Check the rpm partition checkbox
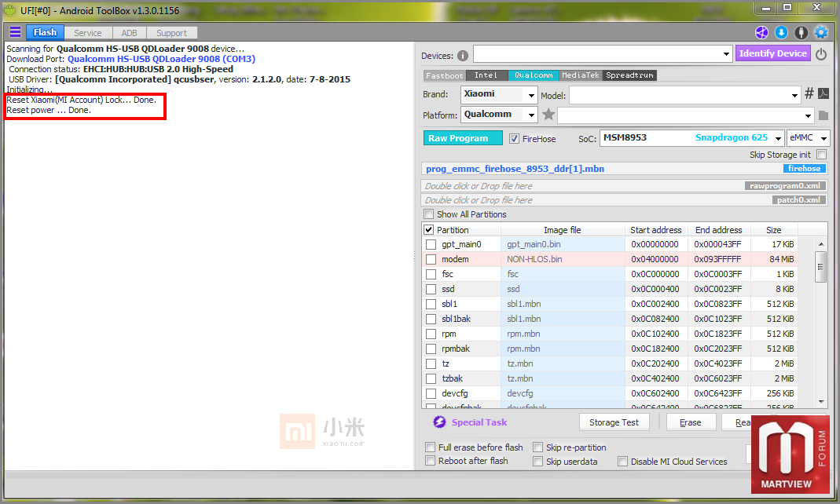The width and height of the screenshot is (840, 504). pyautogui.click(x=431, y=334)
